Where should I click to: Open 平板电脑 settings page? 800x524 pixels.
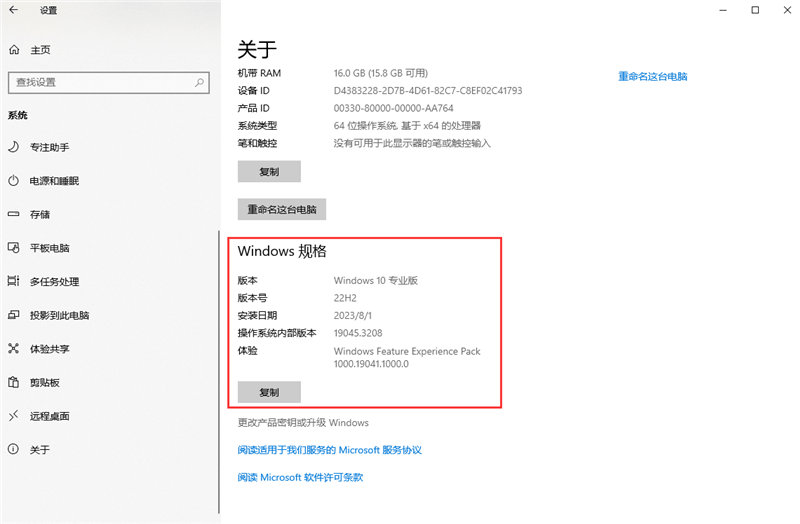(49, 248)
